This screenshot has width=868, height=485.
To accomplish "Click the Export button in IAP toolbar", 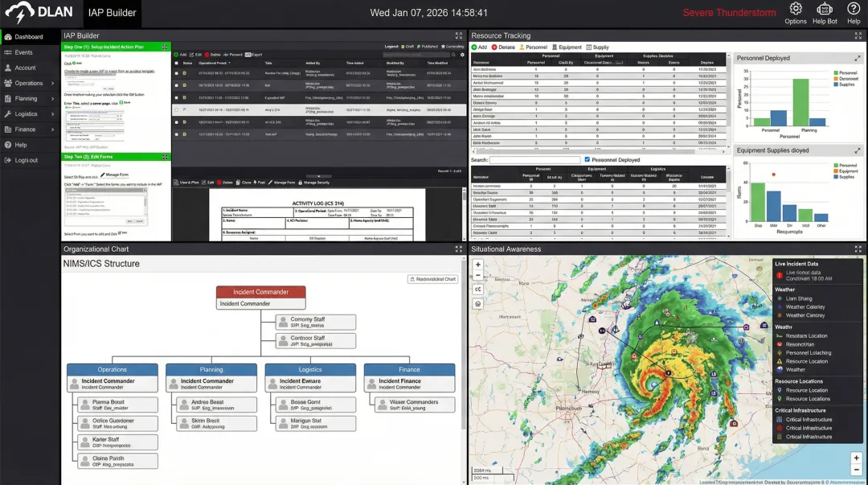I will coord(253,55).
